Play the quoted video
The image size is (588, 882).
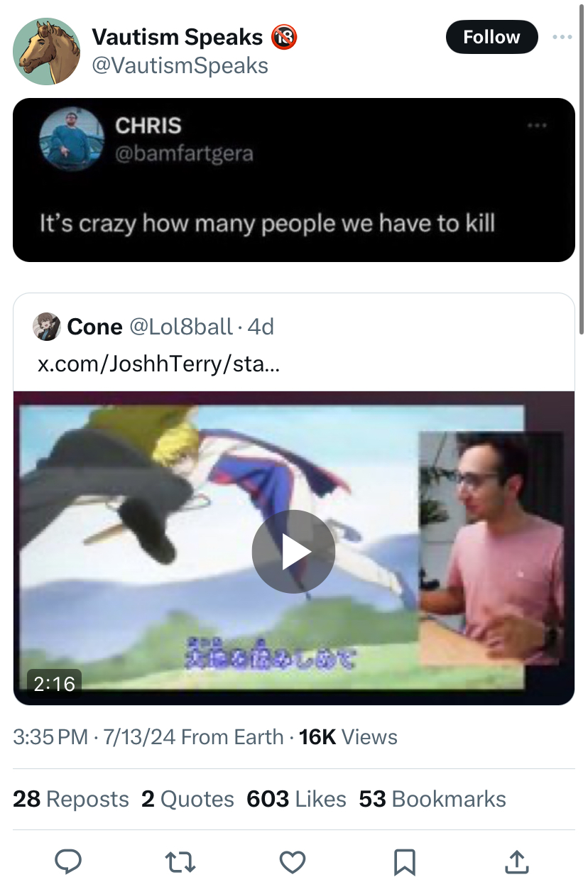(x=293, y=552)
